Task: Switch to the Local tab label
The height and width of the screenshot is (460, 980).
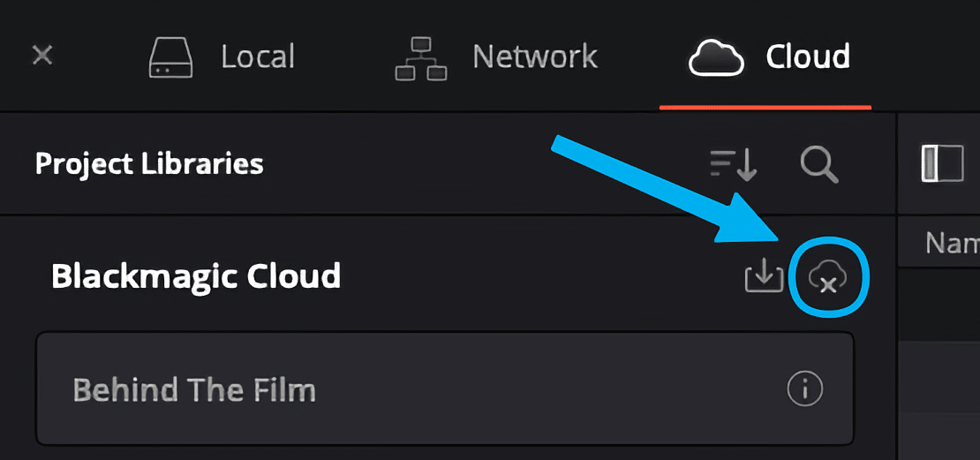Action: click(258, 57)
